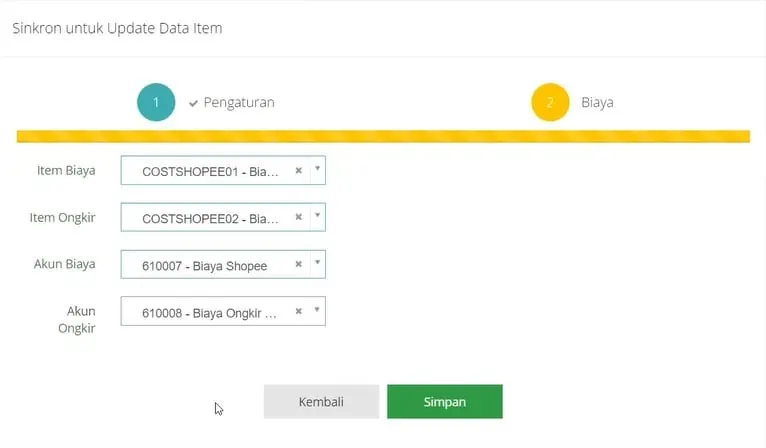766x448 pixels.
Task: Click the Pengaturan step label
Action: (x=239, y=103)
